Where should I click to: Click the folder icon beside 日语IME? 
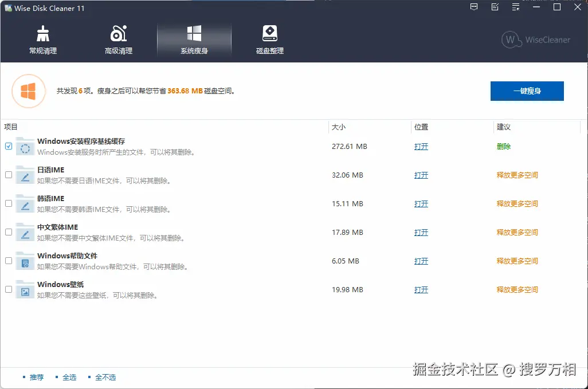pyautogui.click(x=25, y=176)
